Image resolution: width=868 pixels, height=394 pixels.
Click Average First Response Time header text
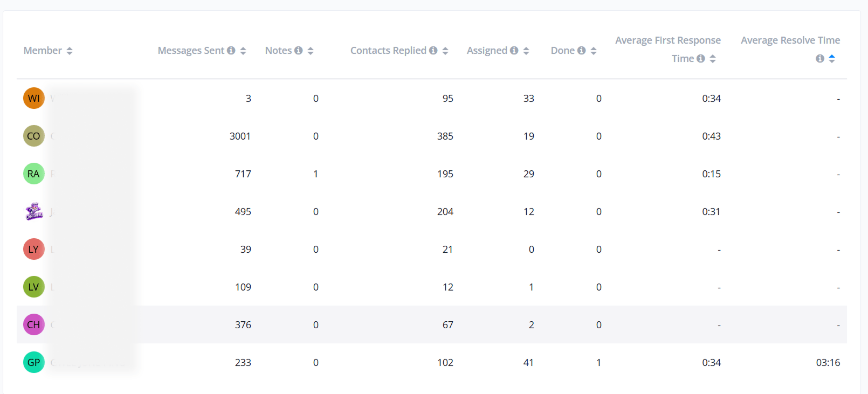coord(668,40)
